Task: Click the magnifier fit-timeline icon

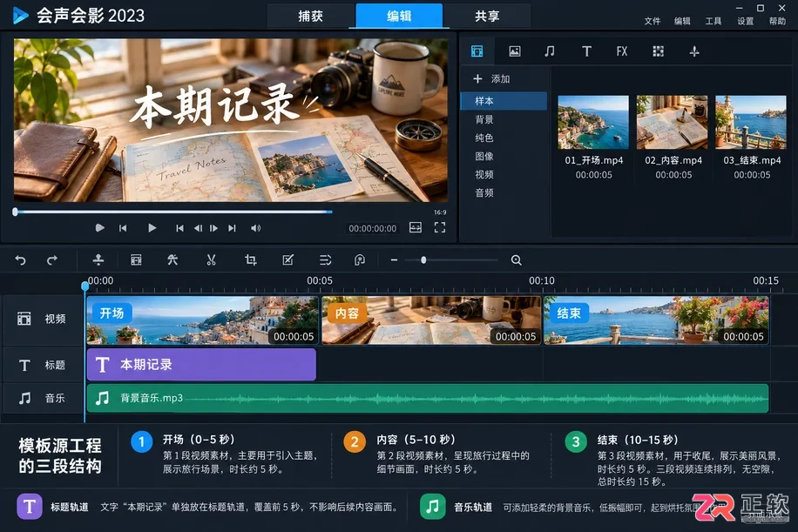Action: point(516,259)
